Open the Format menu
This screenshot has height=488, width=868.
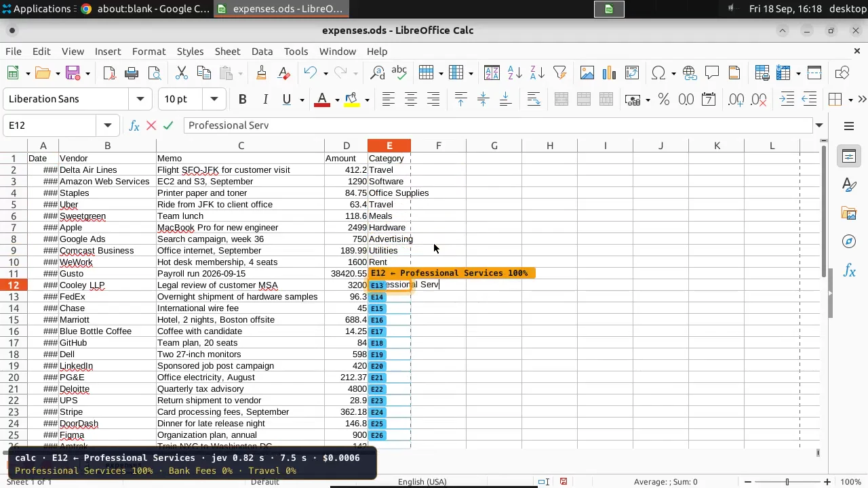tap(149, 52)
